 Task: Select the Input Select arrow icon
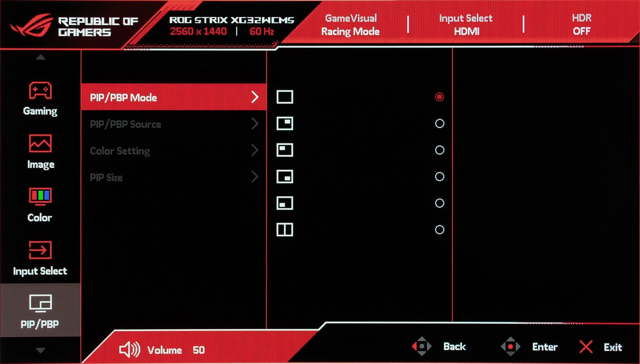coord(40,250)
